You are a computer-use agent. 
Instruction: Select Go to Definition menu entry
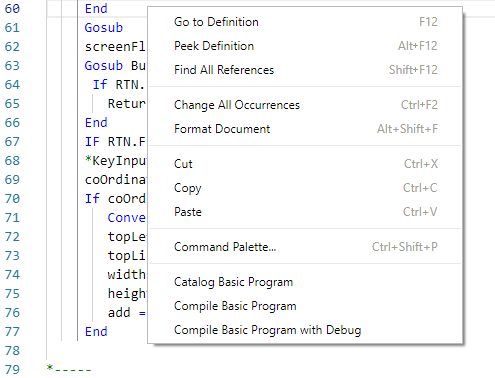[305, 22]
